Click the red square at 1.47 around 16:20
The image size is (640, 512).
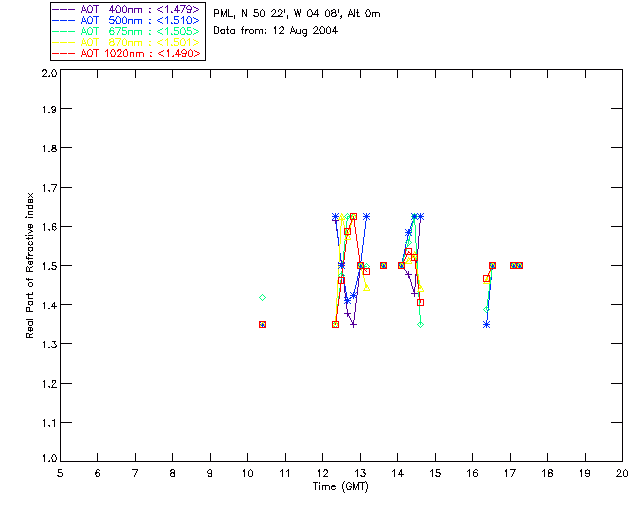click(x=486, y=279)
